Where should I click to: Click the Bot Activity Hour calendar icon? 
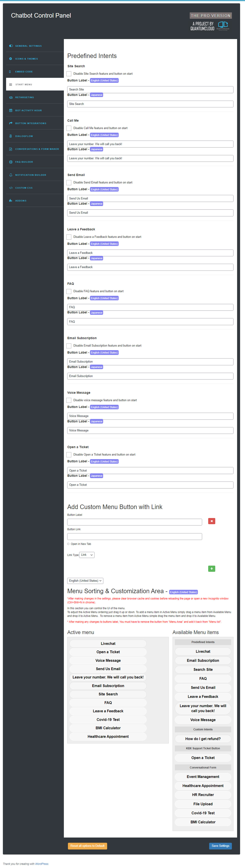coord(11,110)
